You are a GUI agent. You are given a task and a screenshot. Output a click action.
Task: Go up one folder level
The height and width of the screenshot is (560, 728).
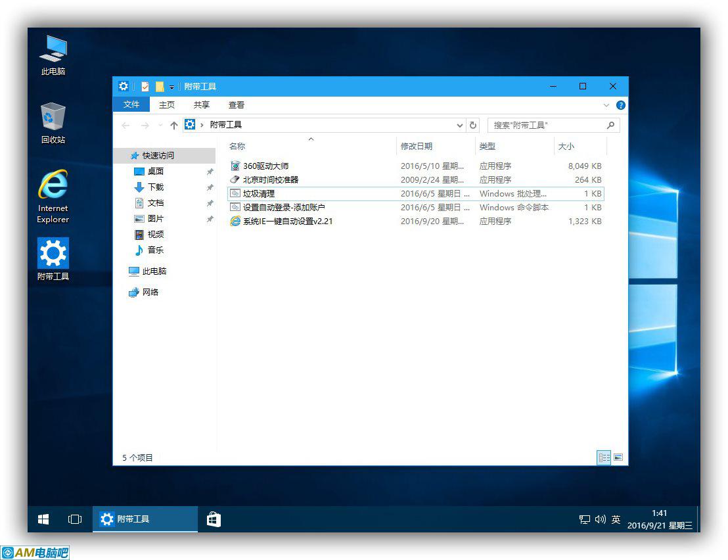(x=174, y=125)
